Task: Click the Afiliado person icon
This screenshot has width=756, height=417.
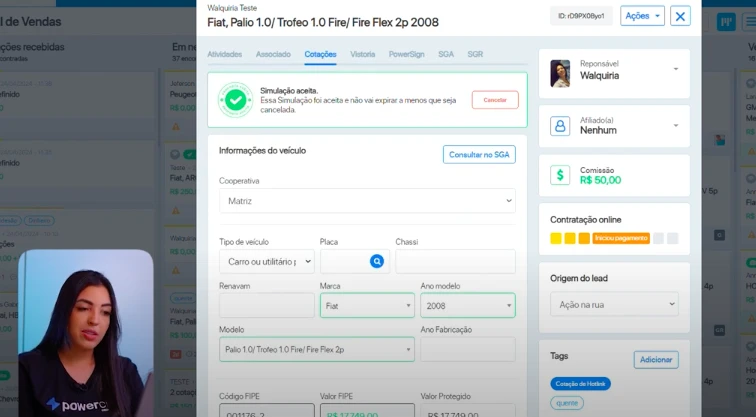Action: (560, 126)
